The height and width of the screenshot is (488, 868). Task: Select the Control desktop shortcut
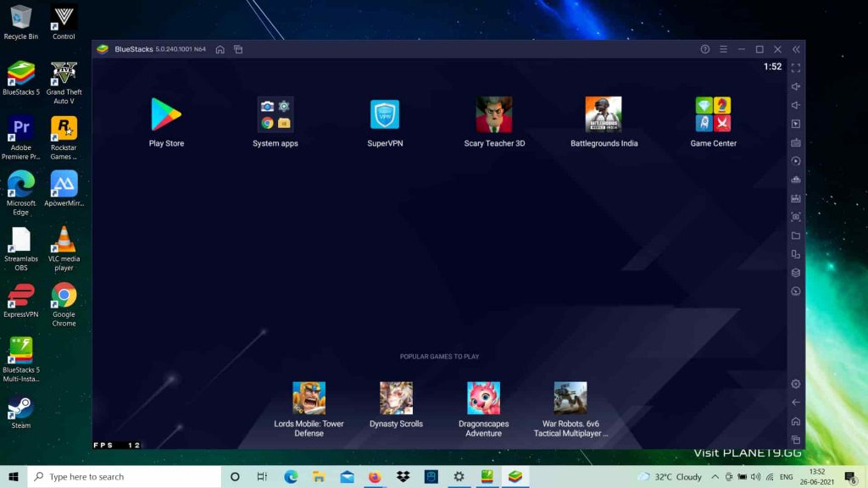coord(64,22)
